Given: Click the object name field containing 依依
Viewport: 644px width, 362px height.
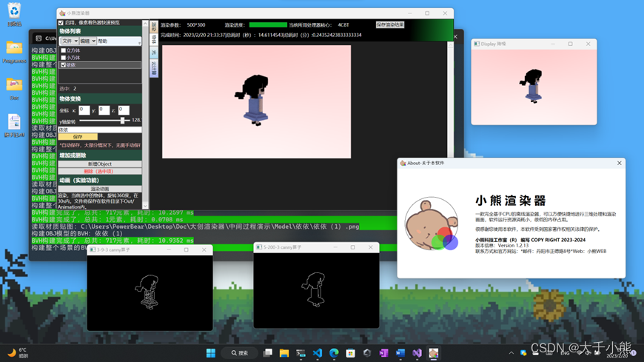Looking at the screenshot, I should pyautogui.click(x=100, y=130).
